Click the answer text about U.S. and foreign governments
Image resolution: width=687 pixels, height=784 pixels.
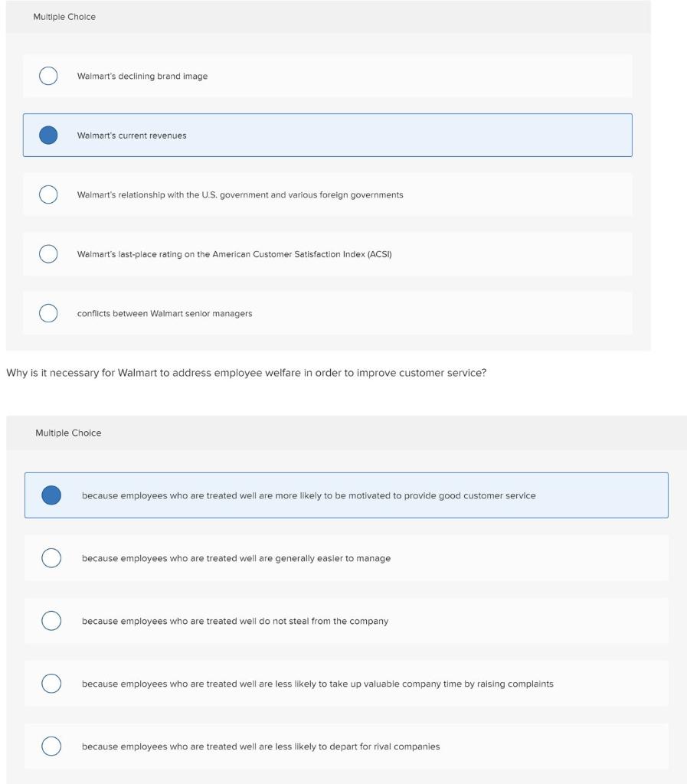coord(240,195)
